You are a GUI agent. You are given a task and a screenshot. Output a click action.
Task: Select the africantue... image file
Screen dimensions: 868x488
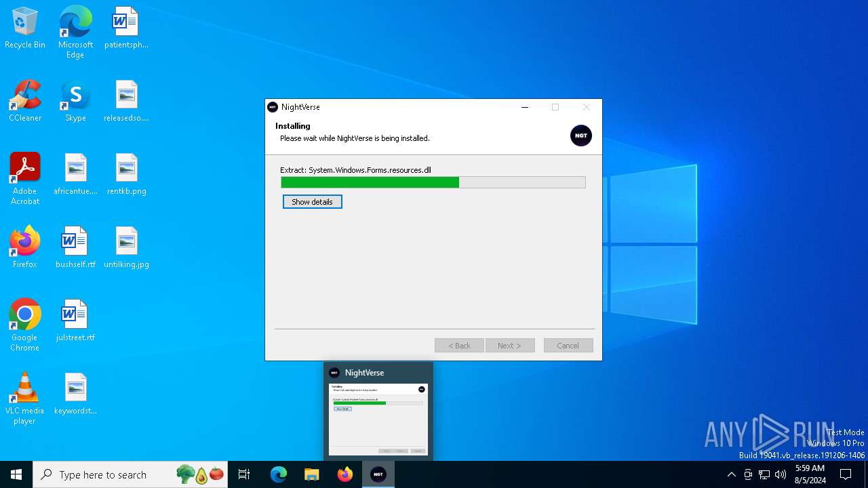[75, 174]
